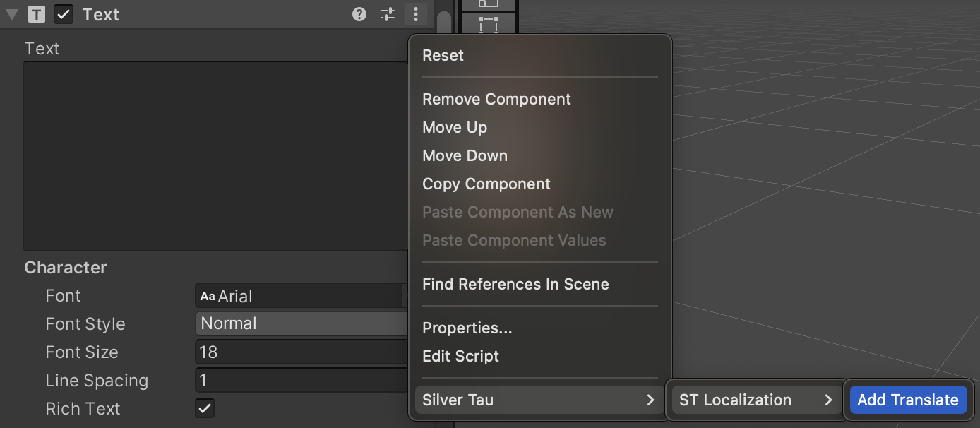
Task: Open the Text component help reference icon
Action: pos(359,14)
